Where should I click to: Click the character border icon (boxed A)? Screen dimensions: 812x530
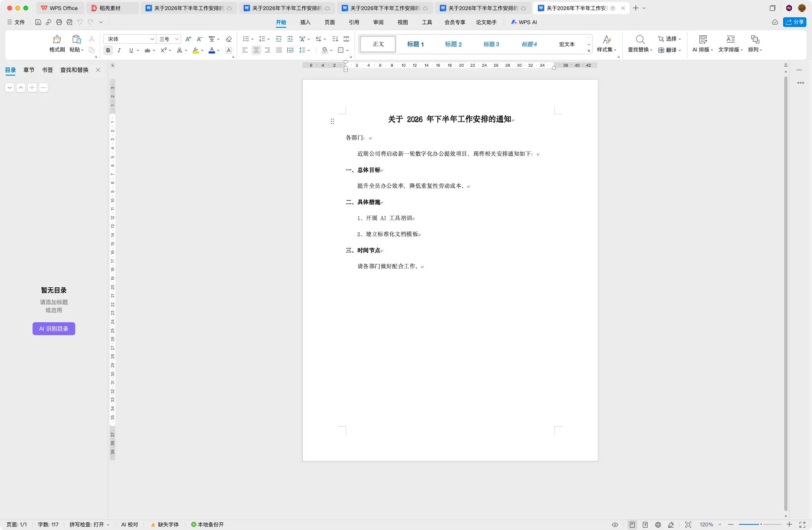tap(229, 50)
